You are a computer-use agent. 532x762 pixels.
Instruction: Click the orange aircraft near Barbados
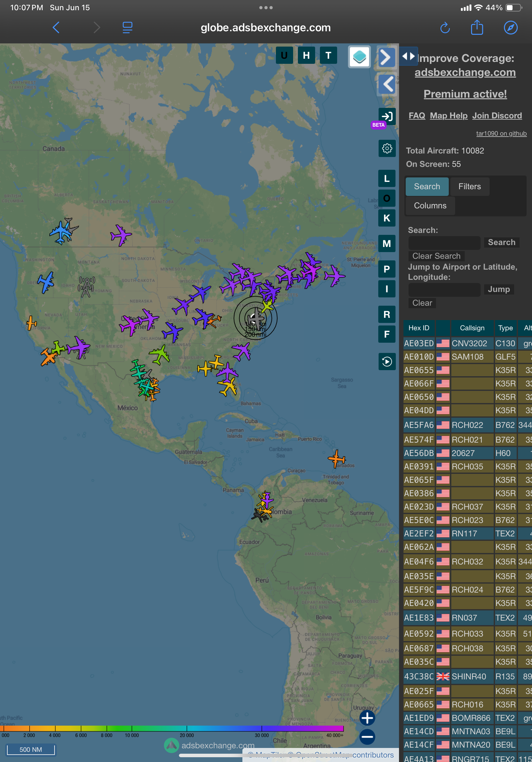(336, 459)
